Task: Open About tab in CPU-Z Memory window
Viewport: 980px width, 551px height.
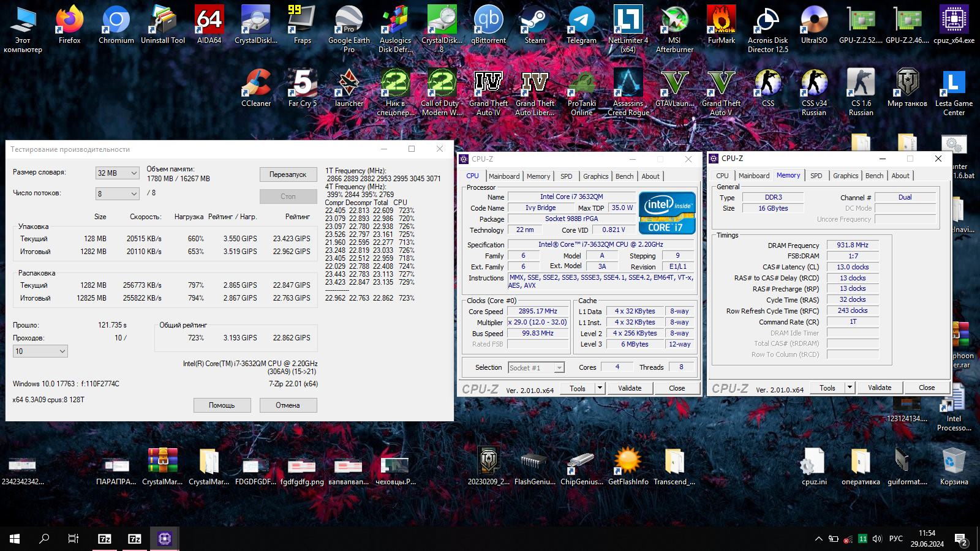Action: tap(900, 176)
